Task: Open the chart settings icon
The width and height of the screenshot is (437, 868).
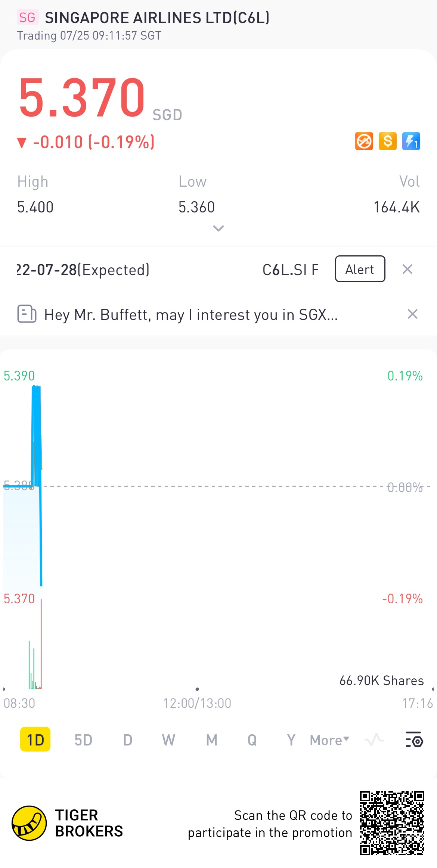Action: click(x=414, y=740)
